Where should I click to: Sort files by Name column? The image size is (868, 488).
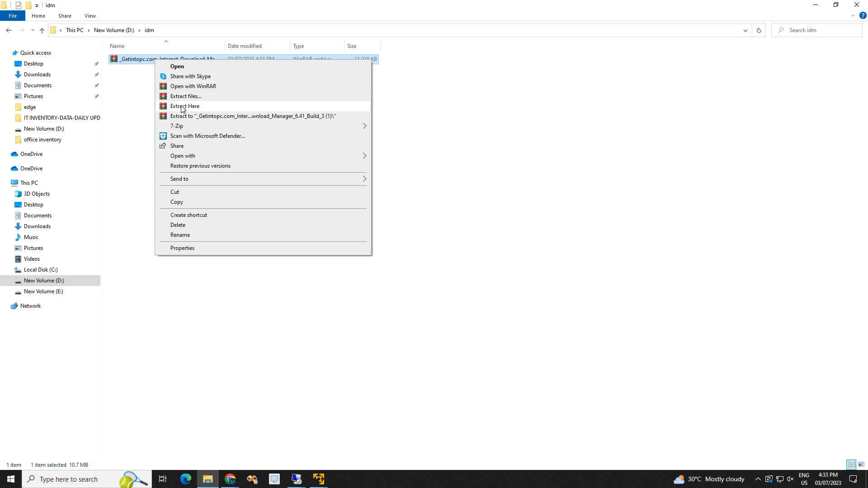(166, 46)
